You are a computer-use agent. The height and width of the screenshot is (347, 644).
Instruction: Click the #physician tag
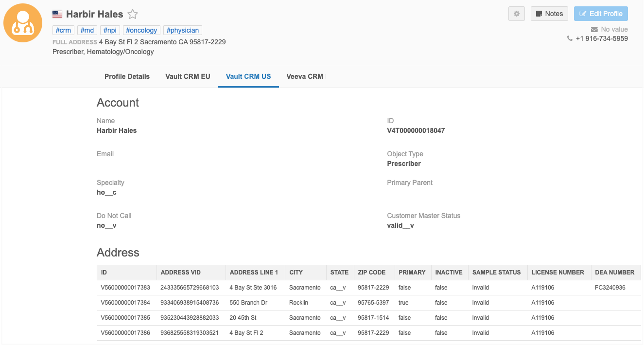tap(182, 30)
